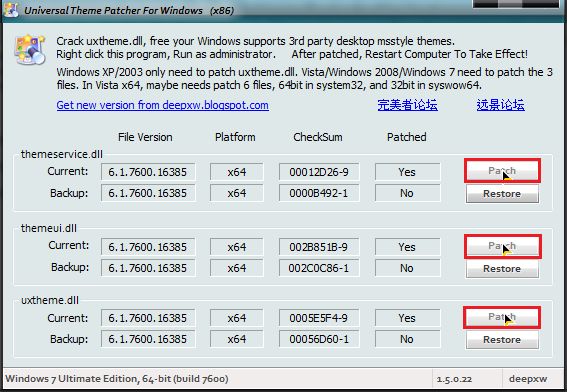Image resolution: width=567 pixels, height=392 pixels.
Task: Click themeui.dll backup patched No field
Action: pos(408,268)
